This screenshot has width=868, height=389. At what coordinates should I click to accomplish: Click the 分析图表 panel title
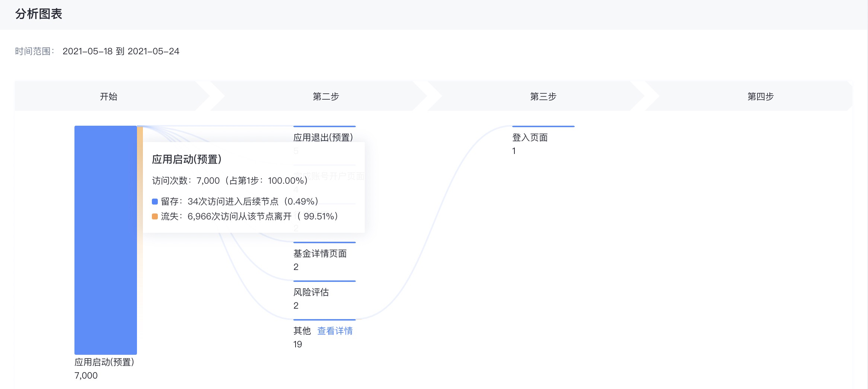click(39, 14)
